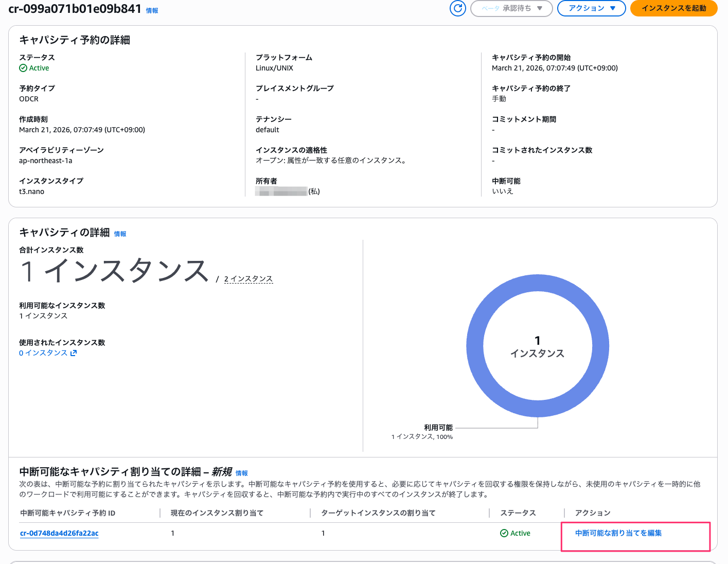Expand the ベータ 承認待ち dropdown
Screen dimensions: 728x564
[x=511, y=8]
